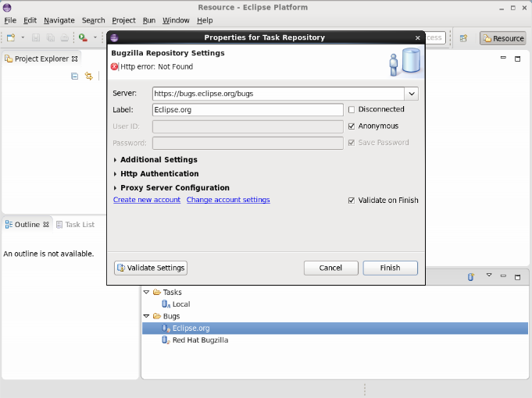532x398 pixels.
Task: Minimize the editor area
Action: [x=503, y=58]
